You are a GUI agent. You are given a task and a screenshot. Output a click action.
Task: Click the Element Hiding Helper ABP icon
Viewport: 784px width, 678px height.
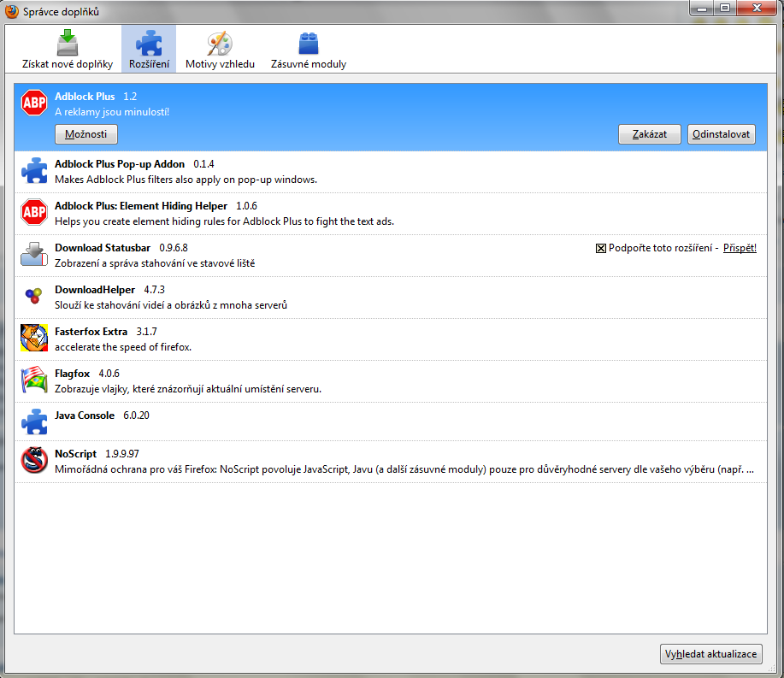pos(34,212)
